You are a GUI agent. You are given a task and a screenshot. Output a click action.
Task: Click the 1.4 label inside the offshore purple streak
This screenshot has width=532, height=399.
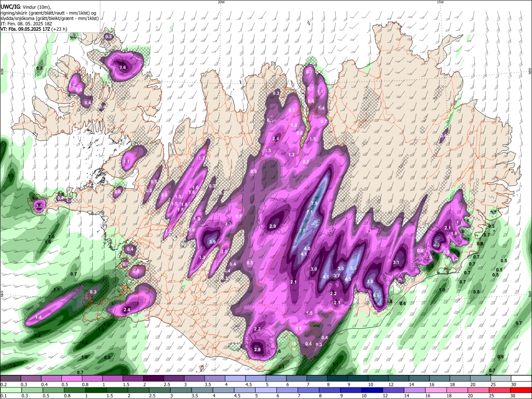tap(38, 317)
